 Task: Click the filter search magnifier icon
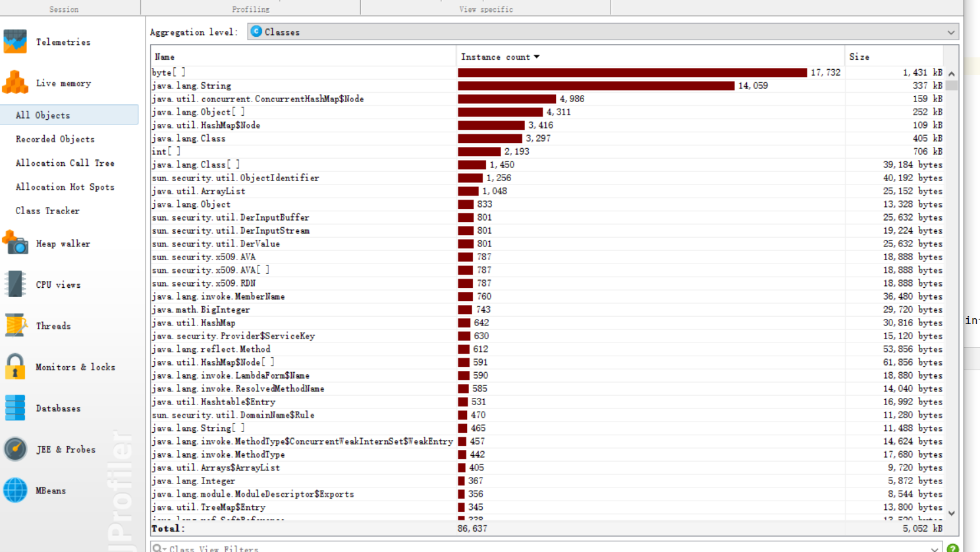coord(157,548)
